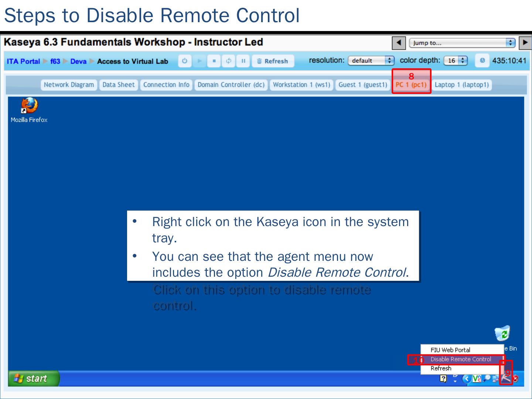Click the trash Refresh button in the lab toolbar
The width and height of the screenshot is (532, 399).
tap(273, 61)
